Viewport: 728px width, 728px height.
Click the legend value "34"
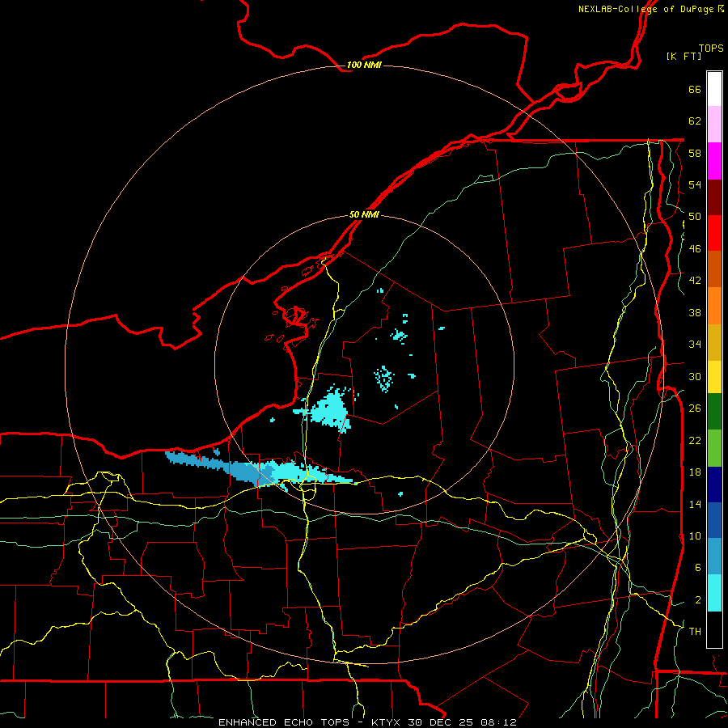pos(695,344)
